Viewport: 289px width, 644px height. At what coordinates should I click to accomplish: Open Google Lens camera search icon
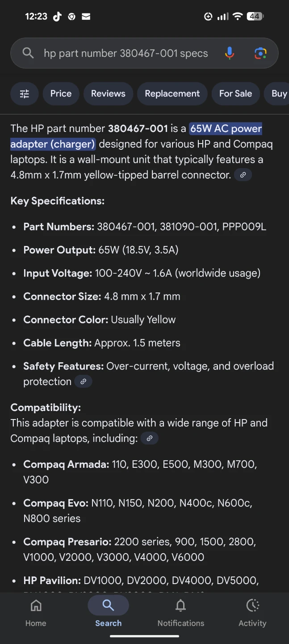click(260, 53)
